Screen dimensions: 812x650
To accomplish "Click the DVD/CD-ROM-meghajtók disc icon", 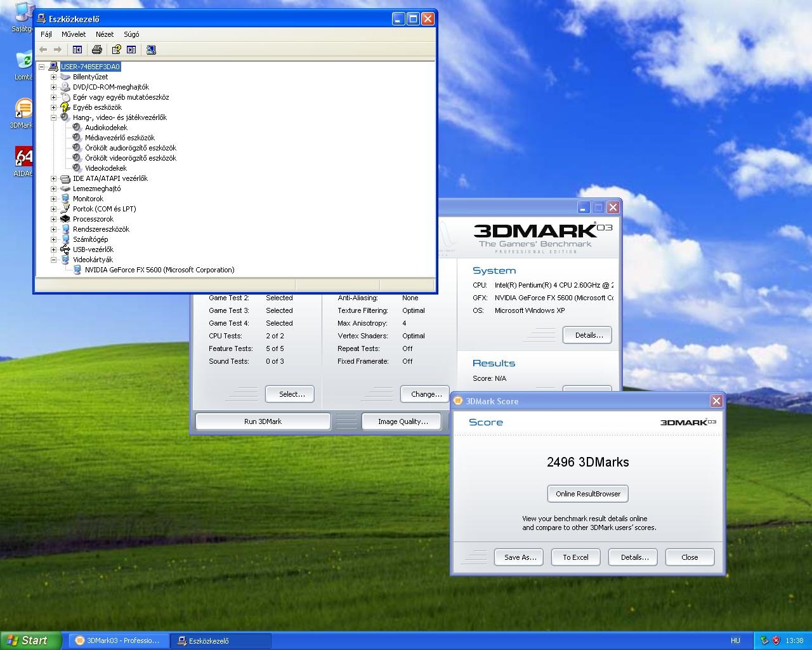I will [65, 87].
